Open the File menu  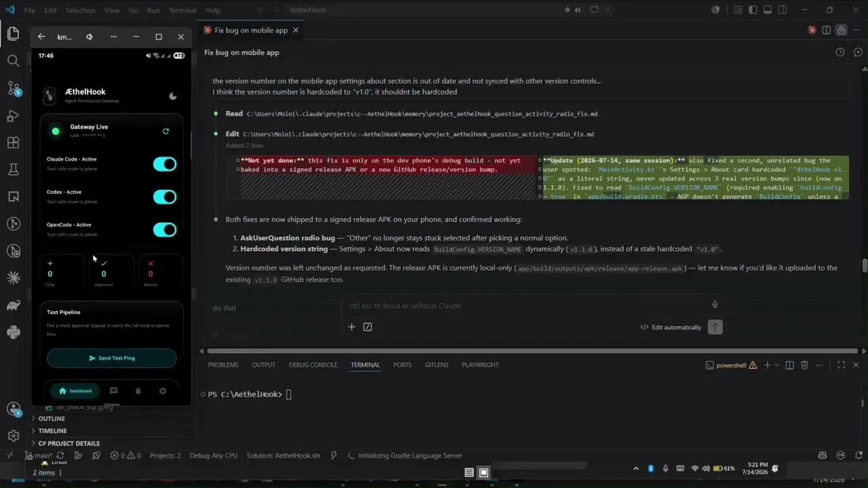(30, 10)
